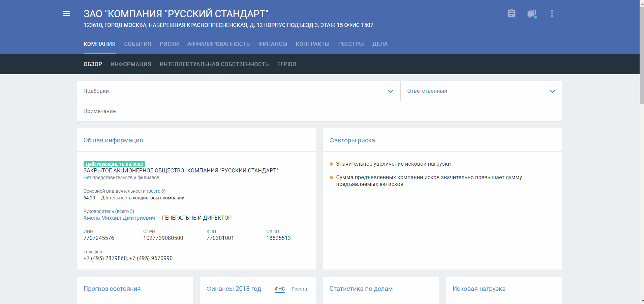Open ИНТЕЛЛЕКТУАЛЬНАЯ СОБСТВЕННОСТЬ sub-tab

(x=214, y=64)
